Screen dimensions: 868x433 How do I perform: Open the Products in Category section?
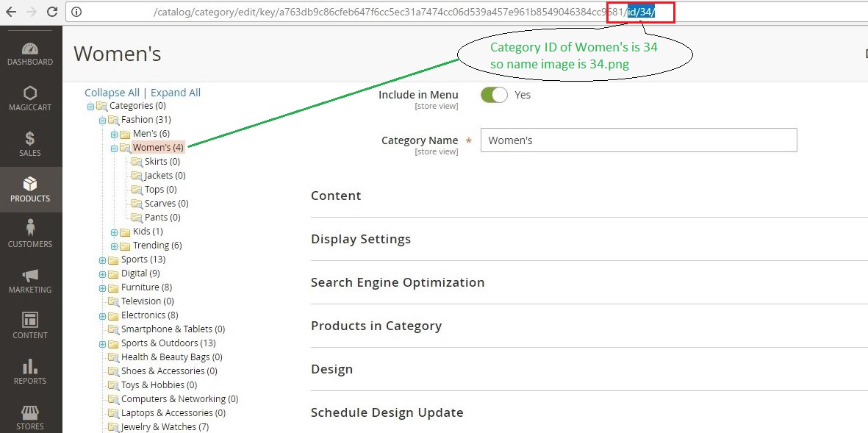[x=376, y=326]
